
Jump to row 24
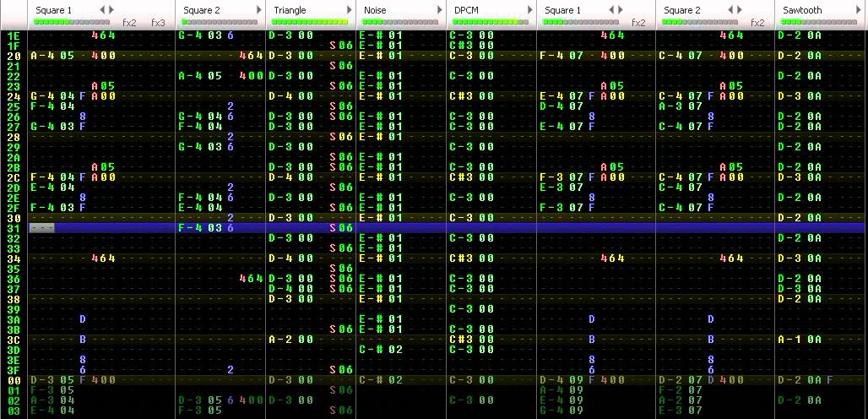click(14, 96)
